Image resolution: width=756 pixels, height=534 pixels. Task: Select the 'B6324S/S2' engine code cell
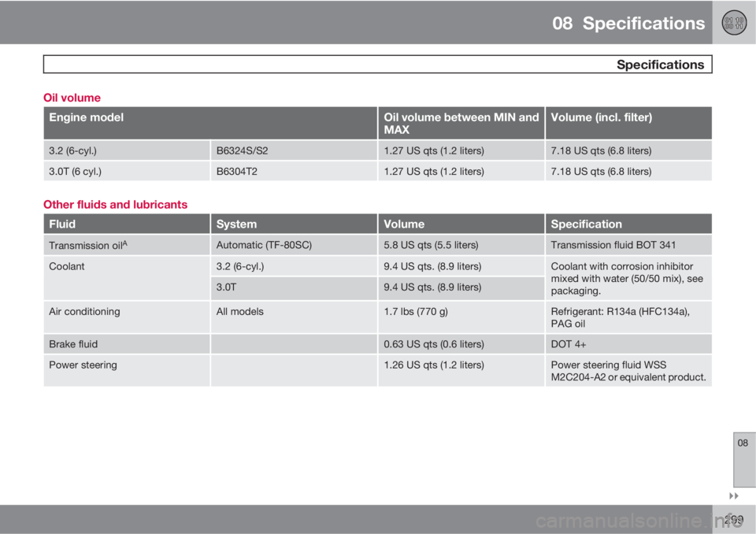[294, 150]
